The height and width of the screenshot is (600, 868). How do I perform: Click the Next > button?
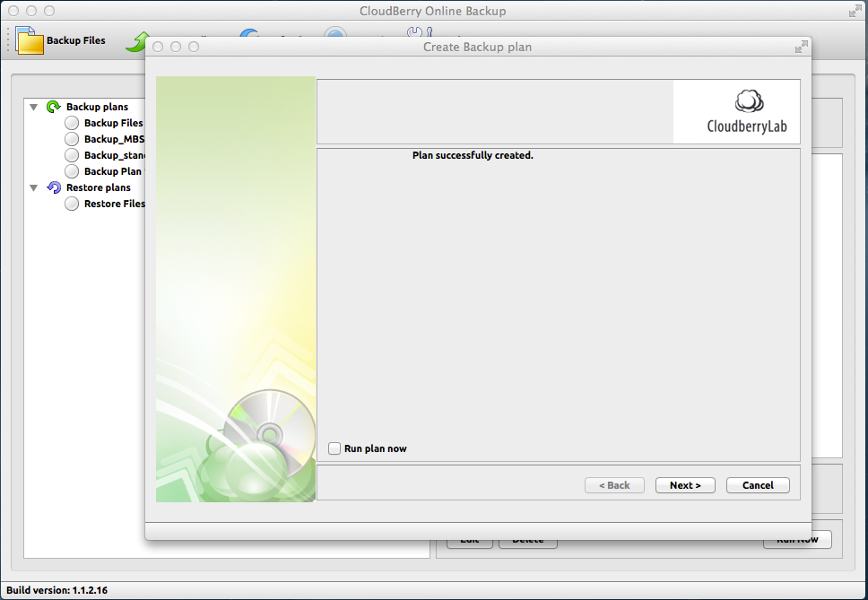685,485
